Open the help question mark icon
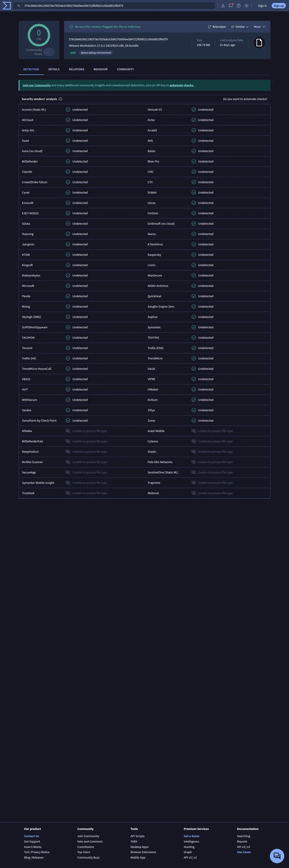The image size is (289, 868). 239,6
